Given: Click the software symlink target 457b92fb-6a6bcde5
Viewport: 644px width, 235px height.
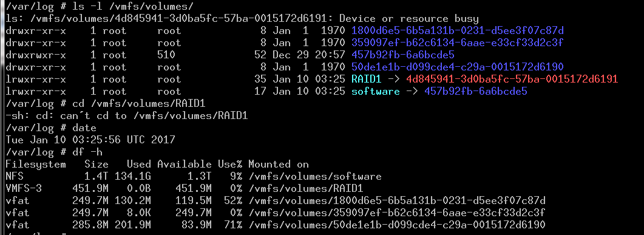Looking at the screenshot, I should point(476,91).
